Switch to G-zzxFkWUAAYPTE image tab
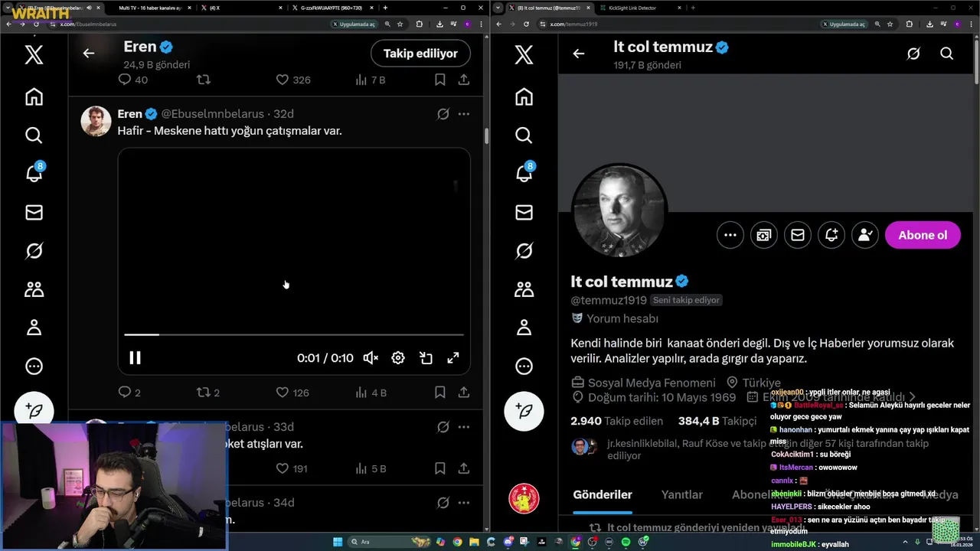The width and height of the screenshot is (980, 551). pos(331,8)
